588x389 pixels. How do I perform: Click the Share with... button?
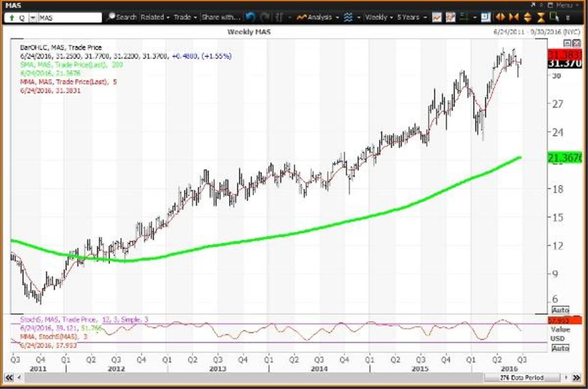tap(220, 17)
